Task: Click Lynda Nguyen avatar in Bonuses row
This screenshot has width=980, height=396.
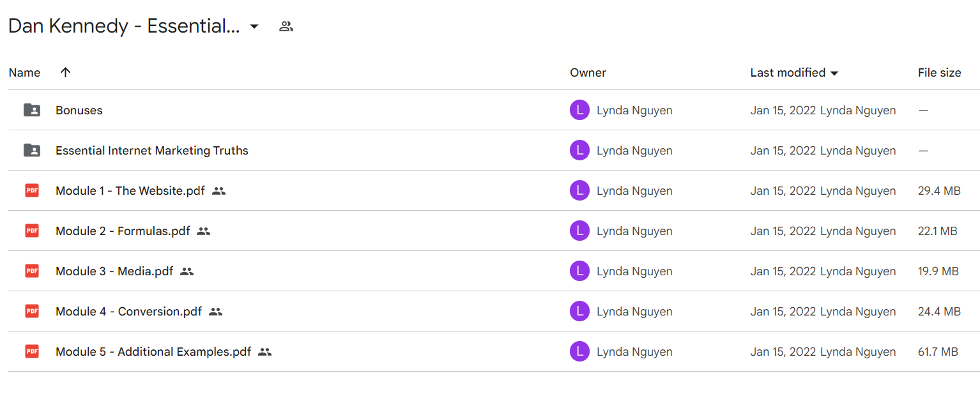Action: pos(579,110)
